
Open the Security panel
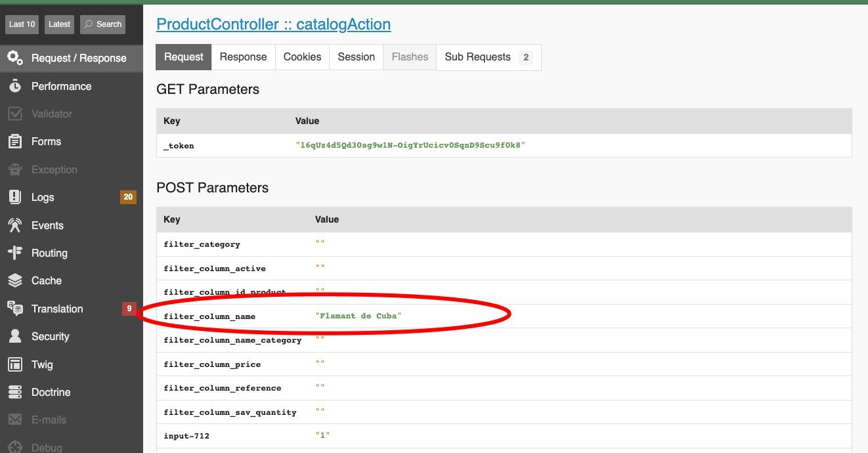point(72,336)
